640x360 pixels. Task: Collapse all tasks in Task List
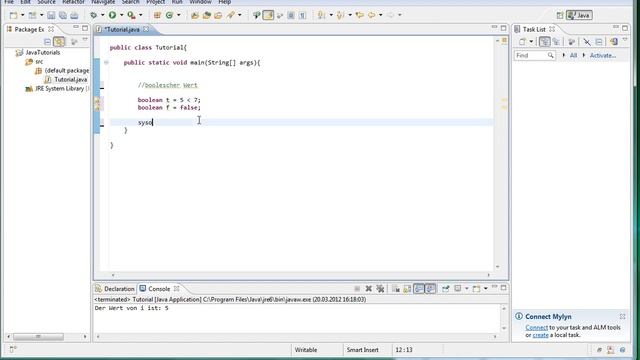tap(599, 42)
